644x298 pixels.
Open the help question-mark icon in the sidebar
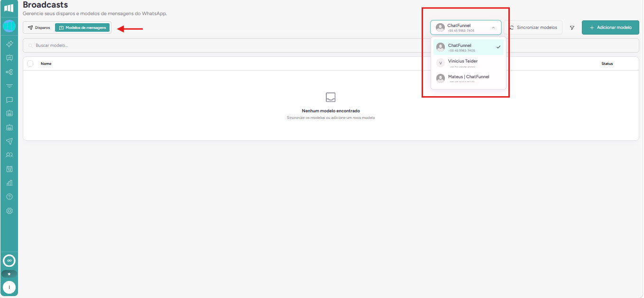click(x=9, y=197)
